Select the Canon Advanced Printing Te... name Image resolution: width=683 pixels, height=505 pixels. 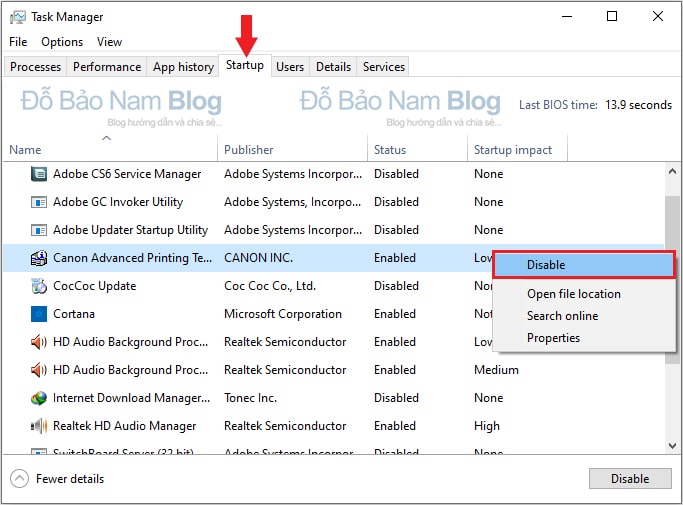(132, 258)
